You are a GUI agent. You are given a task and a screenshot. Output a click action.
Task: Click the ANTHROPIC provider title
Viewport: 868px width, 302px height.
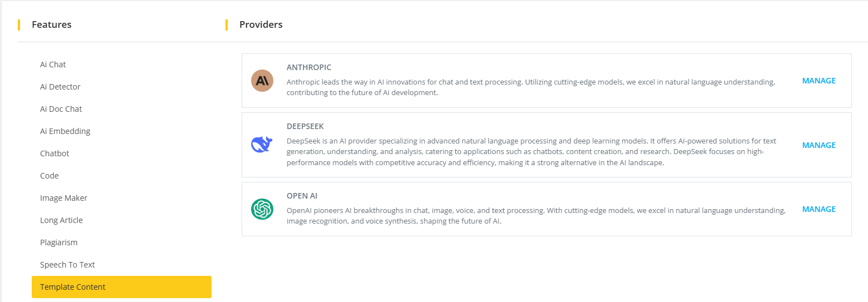click(309, 67)
